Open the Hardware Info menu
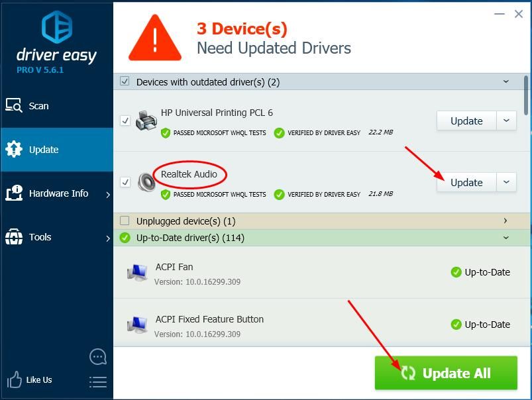Screen dimensions: 532x400 (x=58, y=193)
